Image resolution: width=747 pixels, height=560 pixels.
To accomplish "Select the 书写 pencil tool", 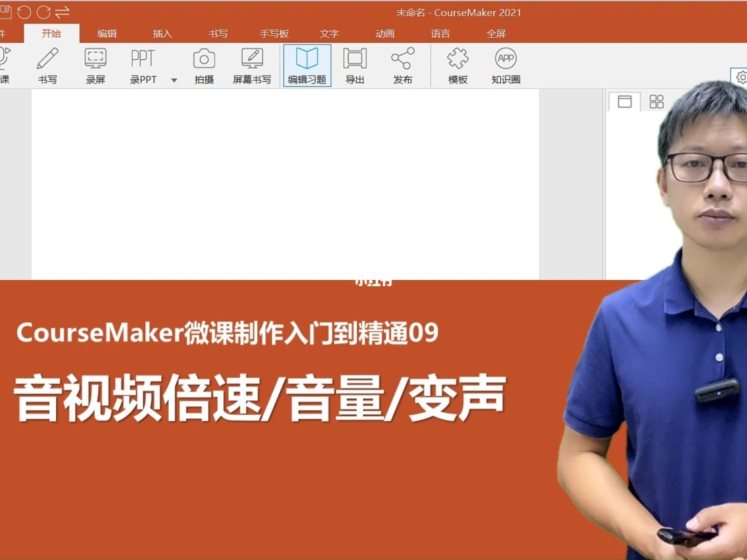I will tap(48, 66).
